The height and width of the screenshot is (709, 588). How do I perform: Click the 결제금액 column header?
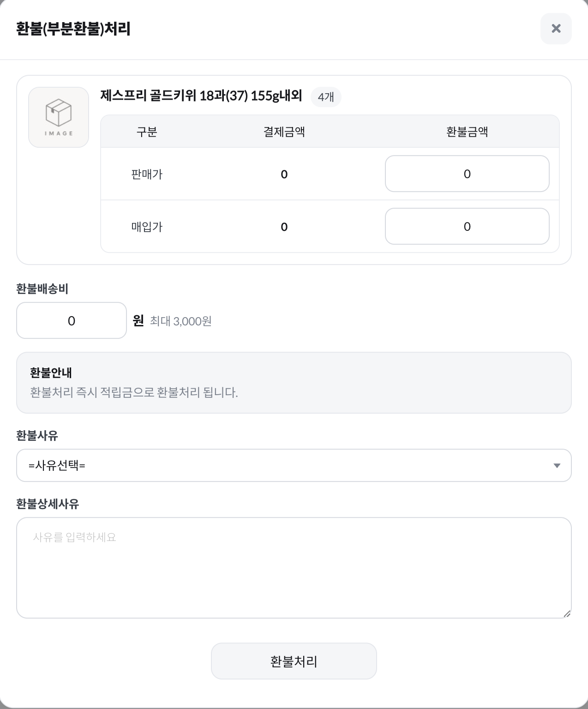point(284,132)
